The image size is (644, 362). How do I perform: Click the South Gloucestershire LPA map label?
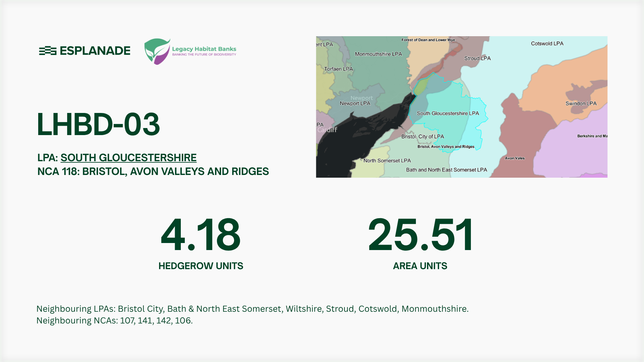pyautogui.click(x=448, y=113)
